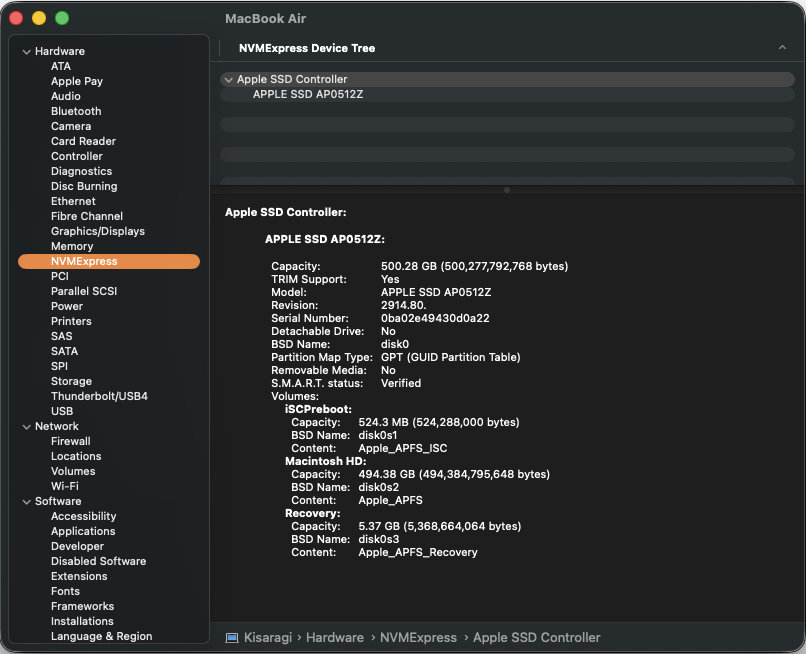This screenshot has height=654, width=806.
Task: Open Applications under Software
Action: (x=83, y=531)
